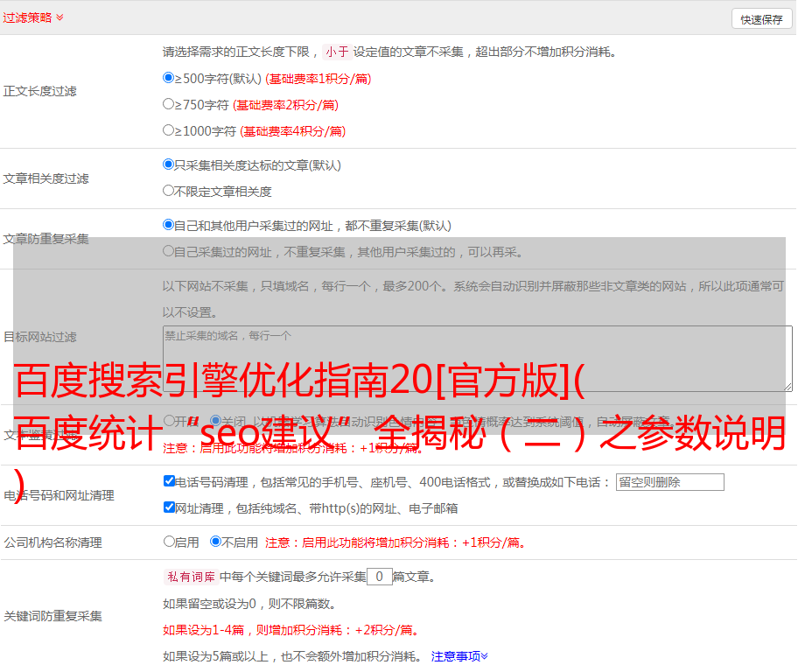Select 不启用 for 公司机构名称清理
Viewport: 798px width, 672px height.
click(x=216, y=542)
